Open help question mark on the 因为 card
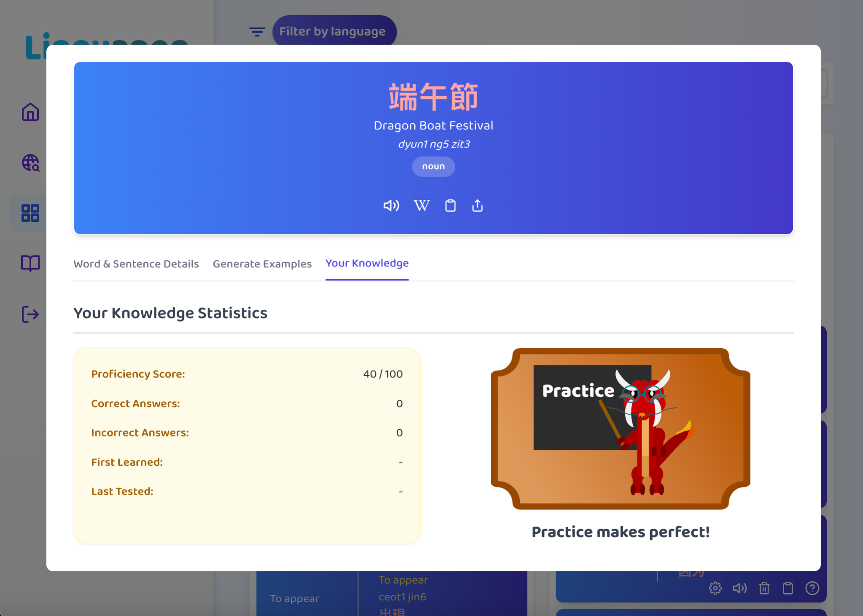 click(x=812, y=588)
